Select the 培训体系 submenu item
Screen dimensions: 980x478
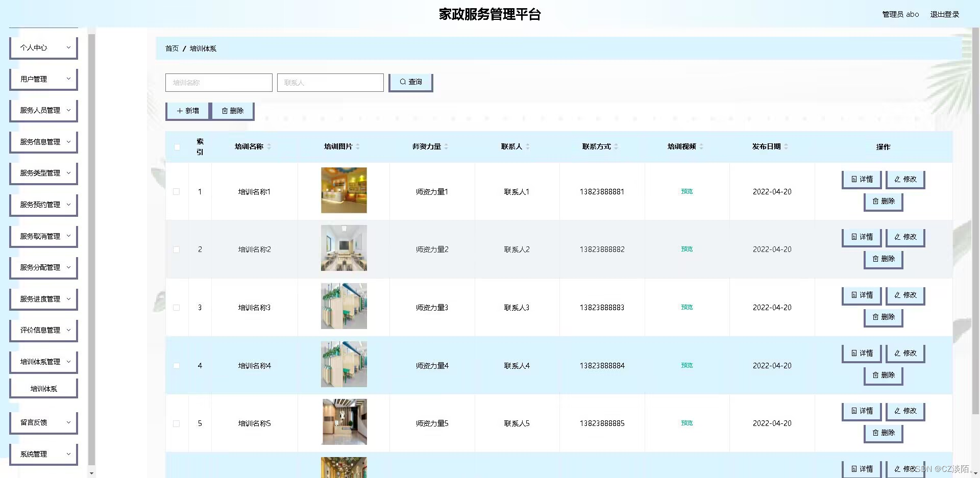coord(43,389)
